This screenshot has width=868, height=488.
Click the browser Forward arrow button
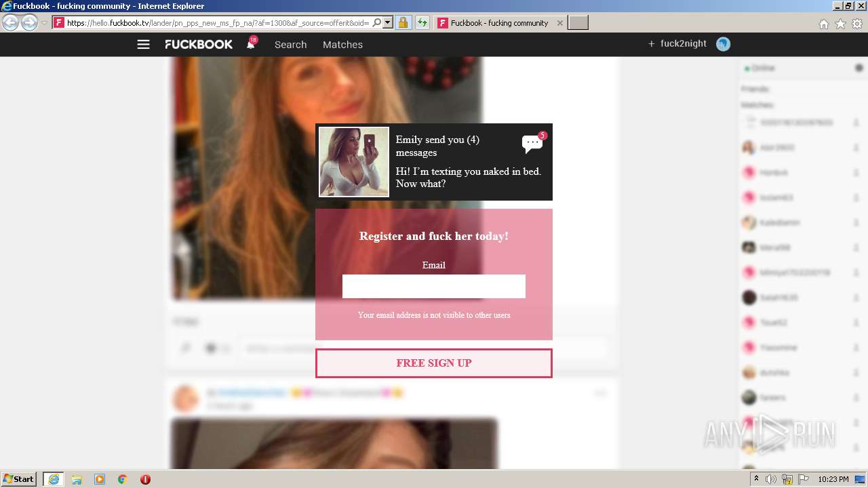coord(29,22)
